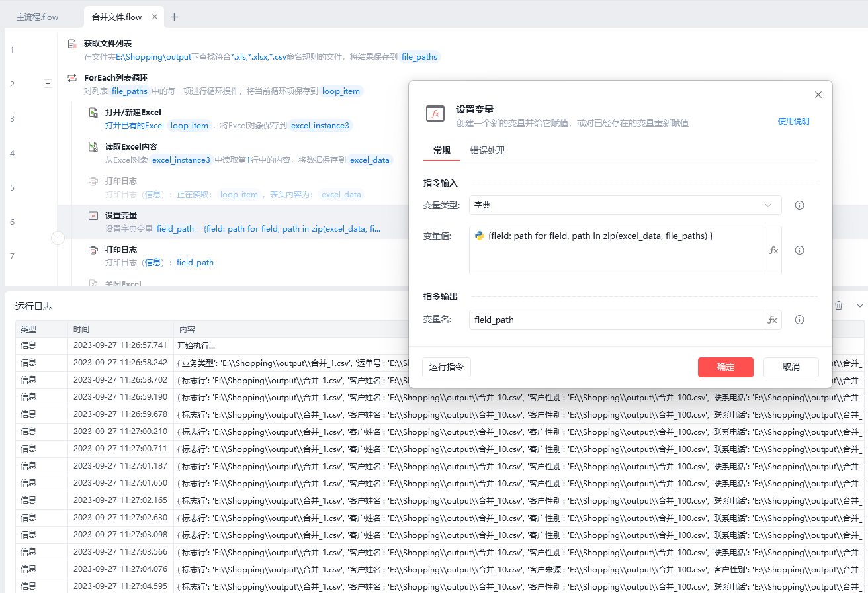
Task: Click the 运行指令 button
Action: [x=446, y=367]
